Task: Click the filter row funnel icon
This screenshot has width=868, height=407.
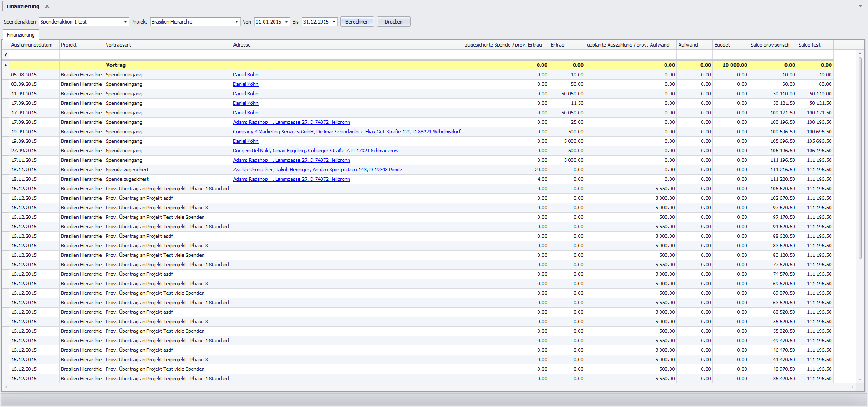Action: [x=5, y=54]
